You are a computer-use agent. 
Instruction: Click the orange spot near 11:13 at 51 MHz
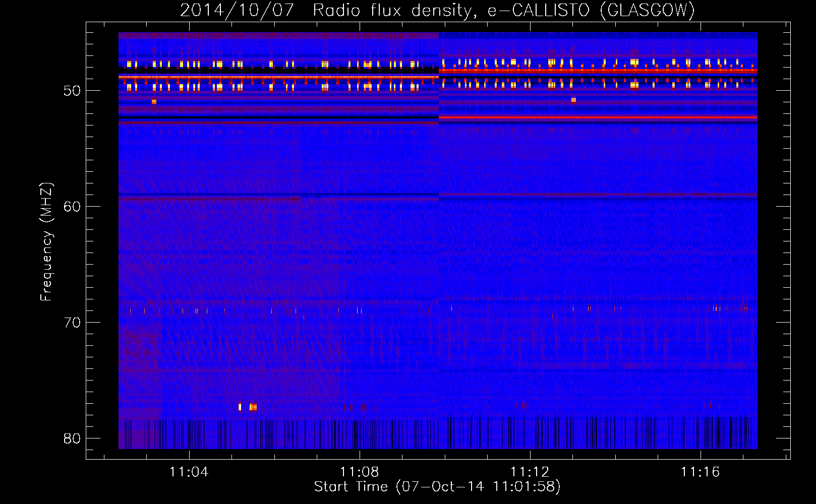coord(573,100)
